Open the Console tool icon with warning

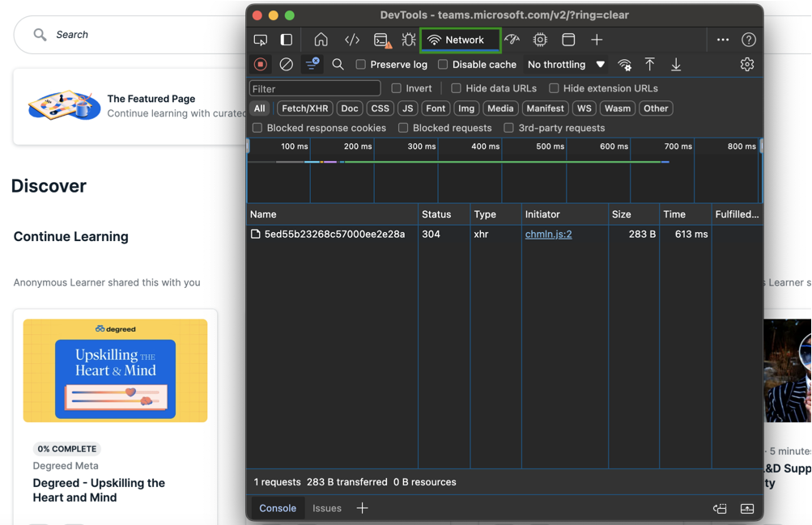[382, 40]
